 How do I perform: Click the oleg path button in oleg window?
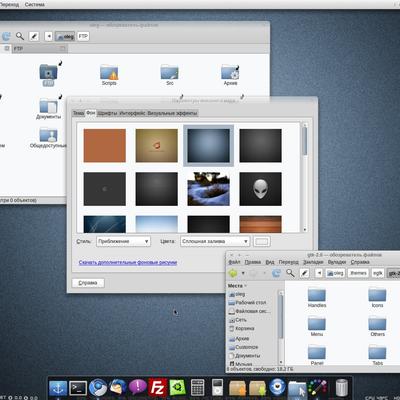[65, 36]
